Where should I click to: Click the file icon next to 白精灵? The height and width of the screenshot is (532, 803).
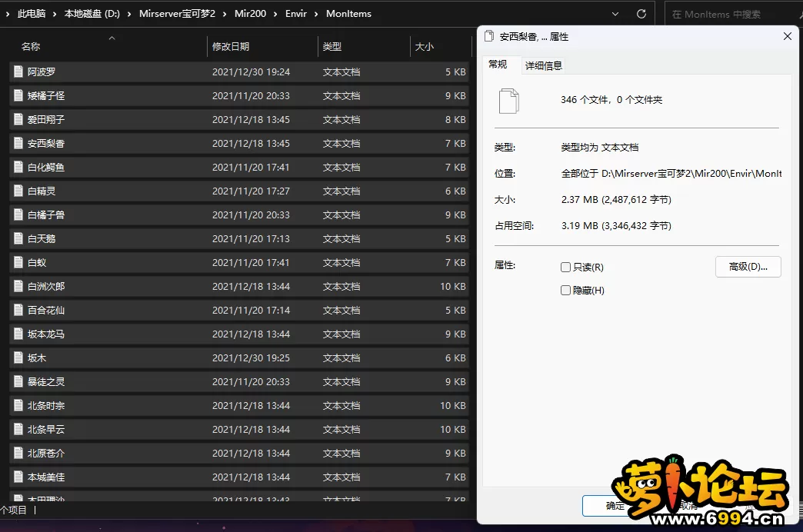point(18,191)
